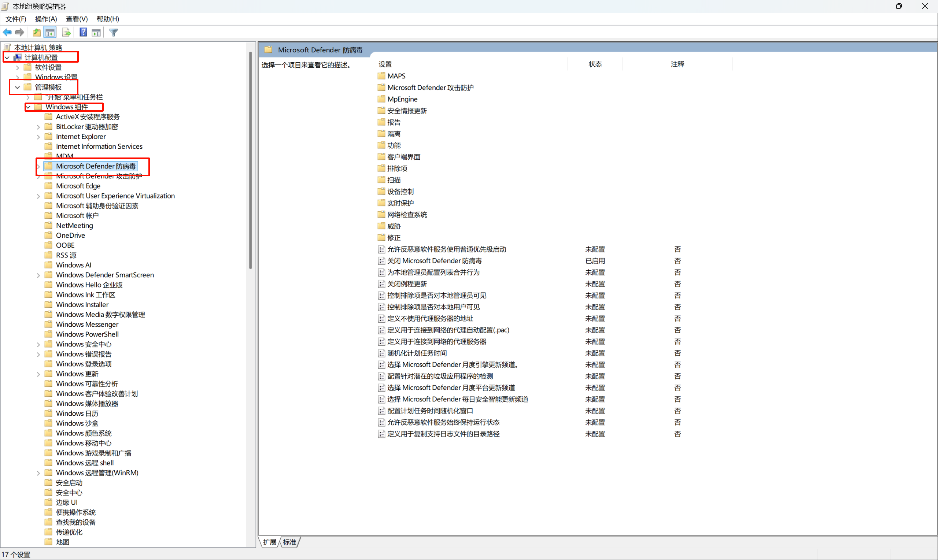Open the 帮助(H) menu

(108, 19)
